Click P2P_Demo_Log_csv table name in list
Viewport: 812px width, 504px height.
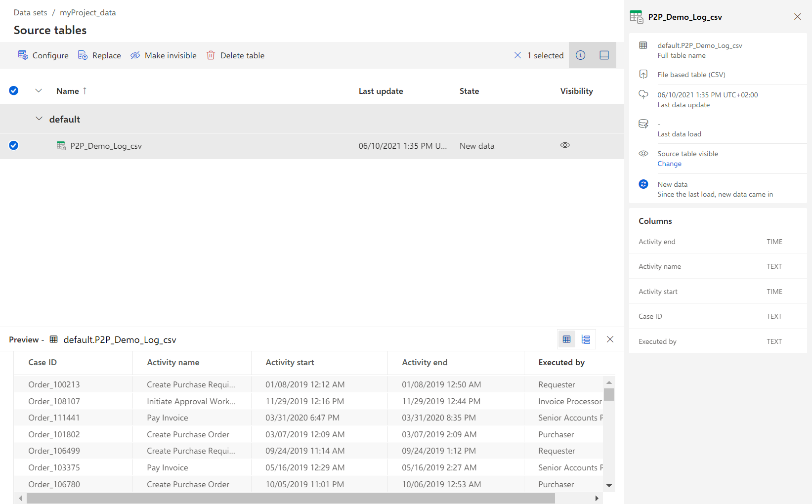(x=106, y=146)
